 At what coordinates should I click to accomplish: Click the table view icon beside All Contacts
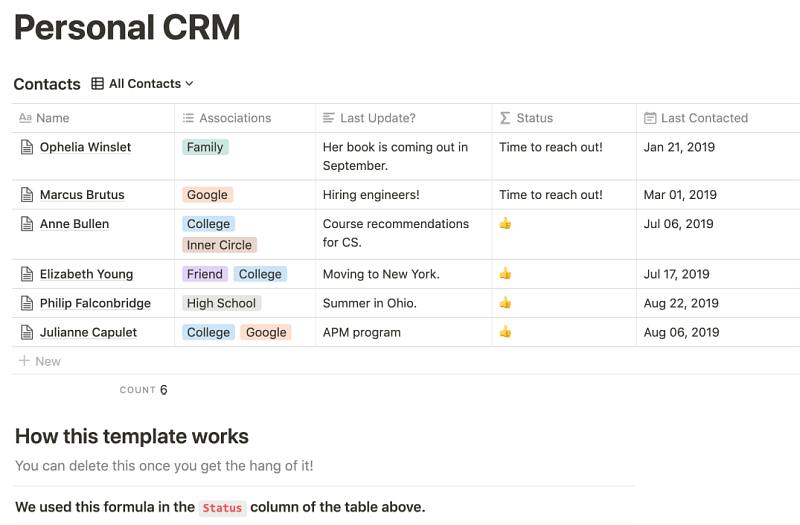tap(97, 84)
